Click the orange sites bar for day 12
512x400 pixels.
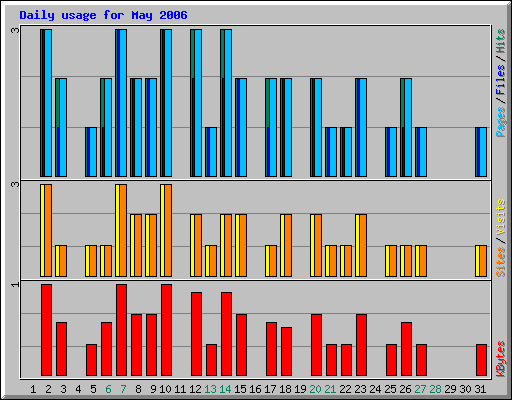(x=198, y=245)
